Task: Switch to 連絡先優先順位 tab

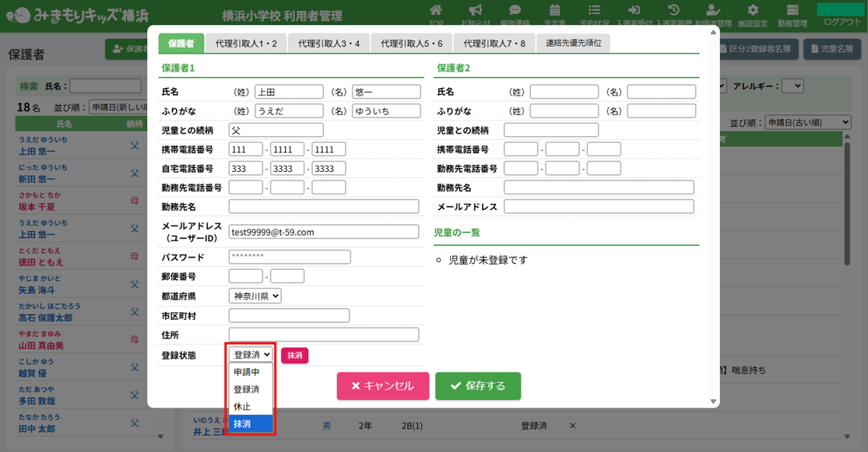Action: 573,44
